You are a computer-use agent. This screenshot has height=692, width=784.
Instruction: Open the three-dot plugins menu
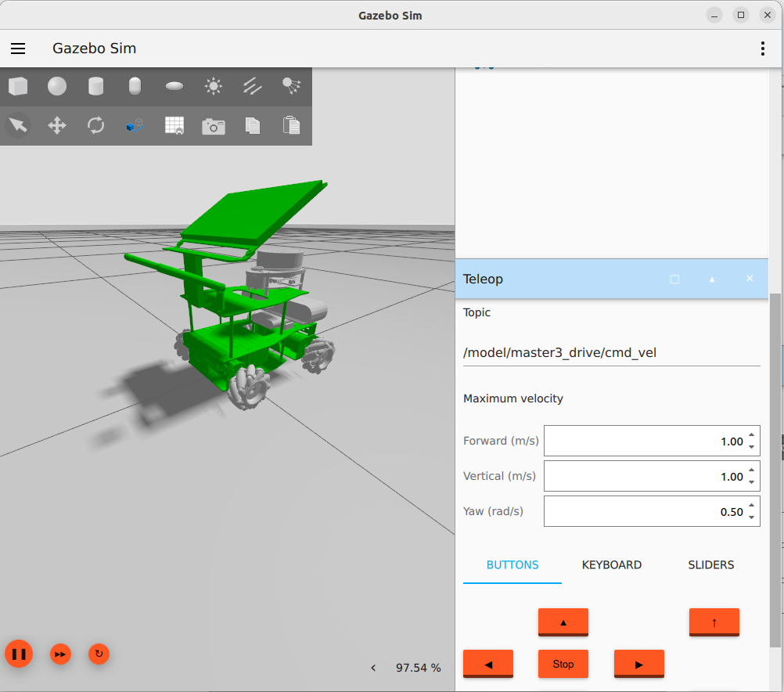coord(763,49)
